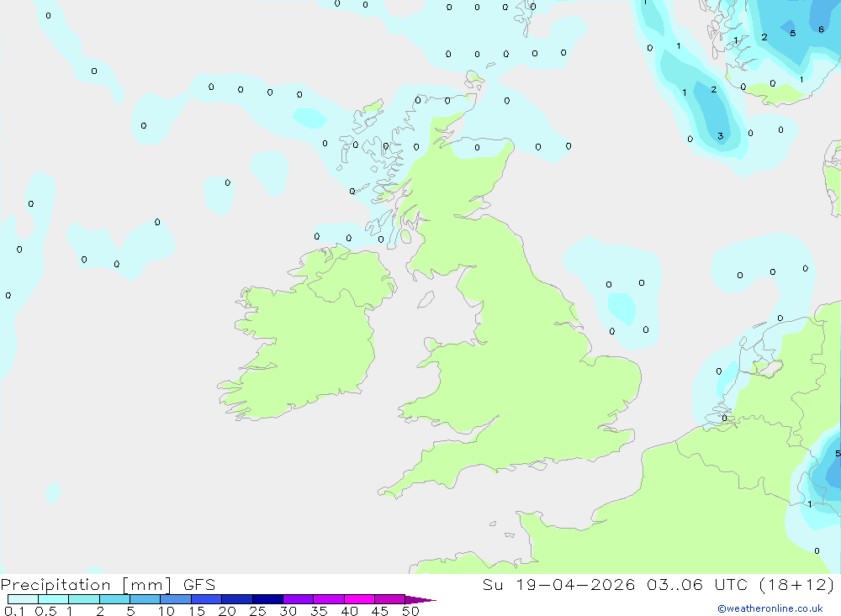Viewport: 841px width, 616px height.
Task: Click the '6' precipitation value over Norway
Action: (821, 29)
